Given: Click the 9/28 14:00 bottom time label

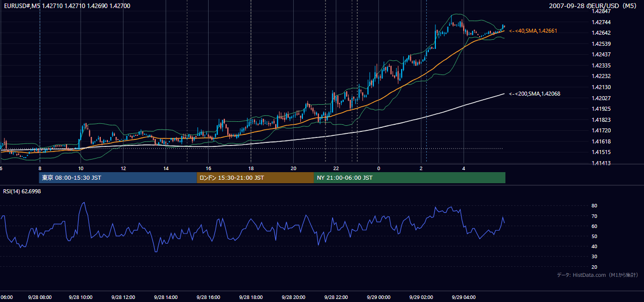Looking at the screenshot, I should (x=166, y=297).
